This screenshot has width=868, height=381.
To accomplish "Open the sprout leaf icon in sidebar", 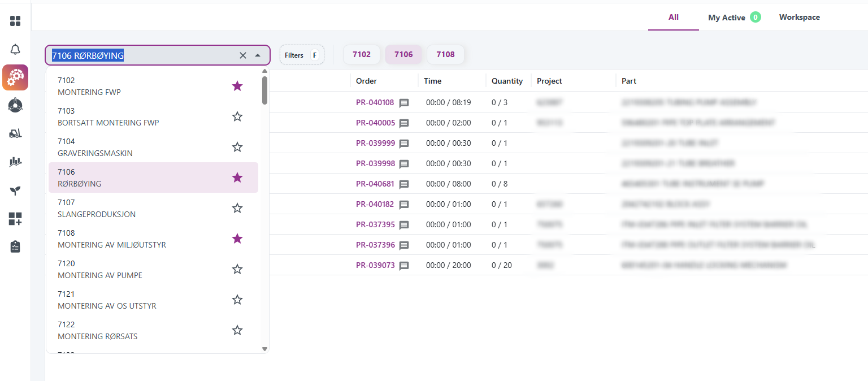I will pyautogui.click(x=15, y=190).
